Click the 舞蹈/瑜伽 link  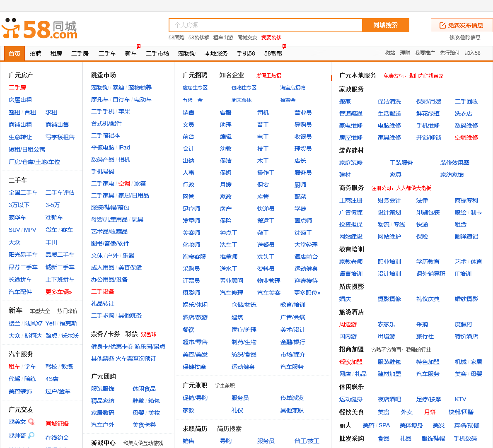pyautogui.click(x=466, y=425)
